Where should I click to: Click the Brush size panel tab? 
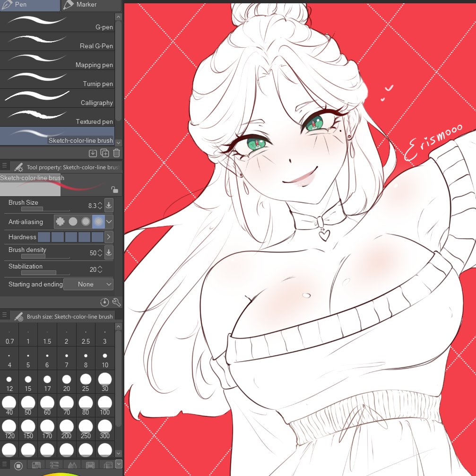(x=63, y=316)
